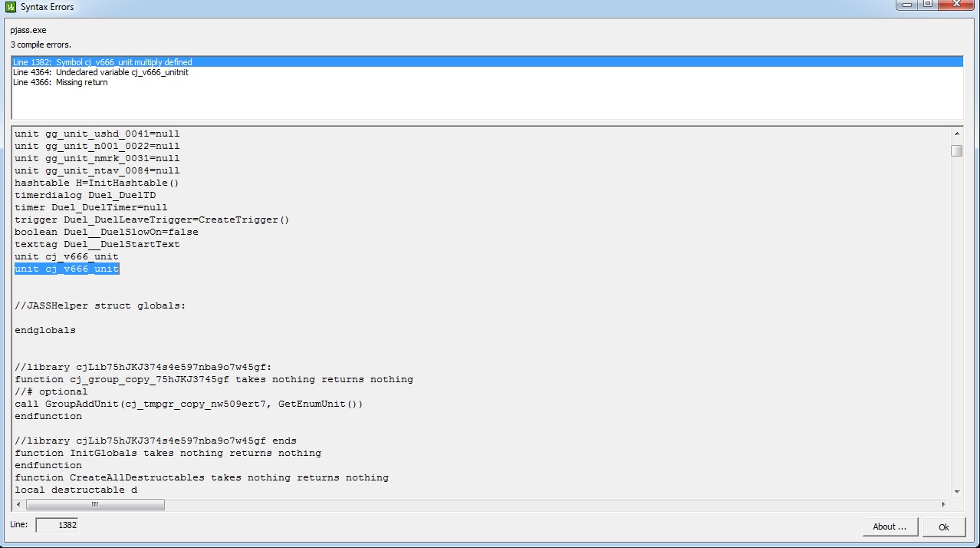Click the horizontal scrollbar right arrow
Image resolution: width=980 pixels, height=548 pixels.
pyautogui.click(x=944, y=504)
